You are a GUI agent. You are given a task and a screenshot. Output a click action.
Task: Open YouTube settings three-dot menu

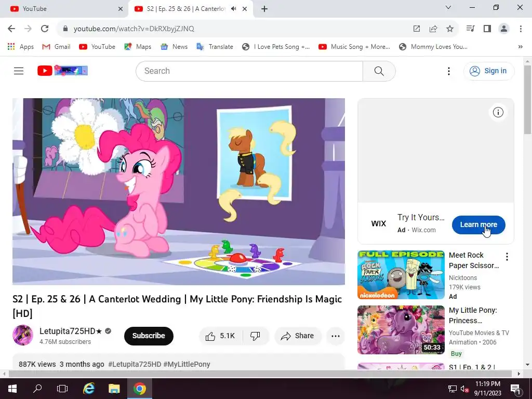tap(448, 71)
